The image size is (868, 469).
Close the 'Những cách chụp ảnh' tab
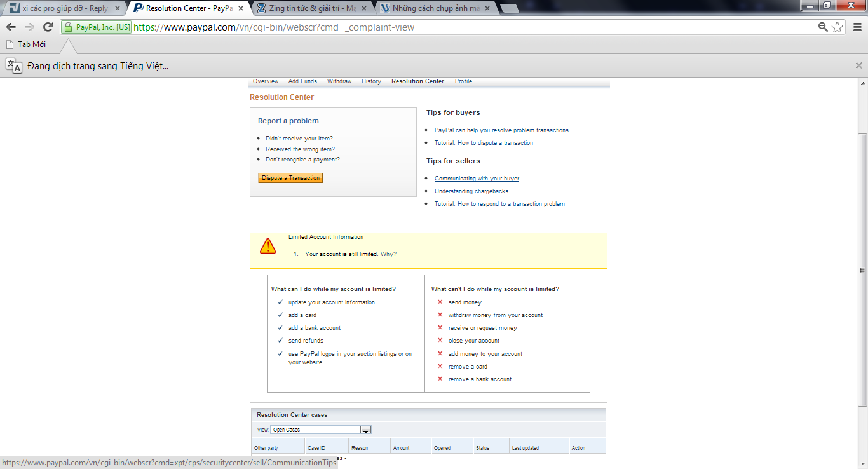pyautogui.click(x=488, y=8)
